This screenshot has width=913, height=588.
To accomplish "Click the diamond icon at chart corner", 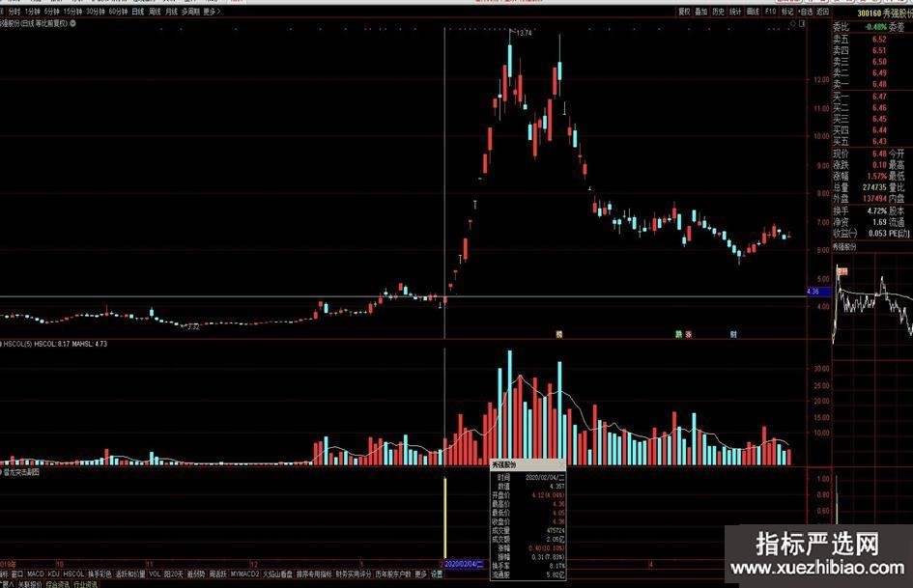I will coord(792,24).
